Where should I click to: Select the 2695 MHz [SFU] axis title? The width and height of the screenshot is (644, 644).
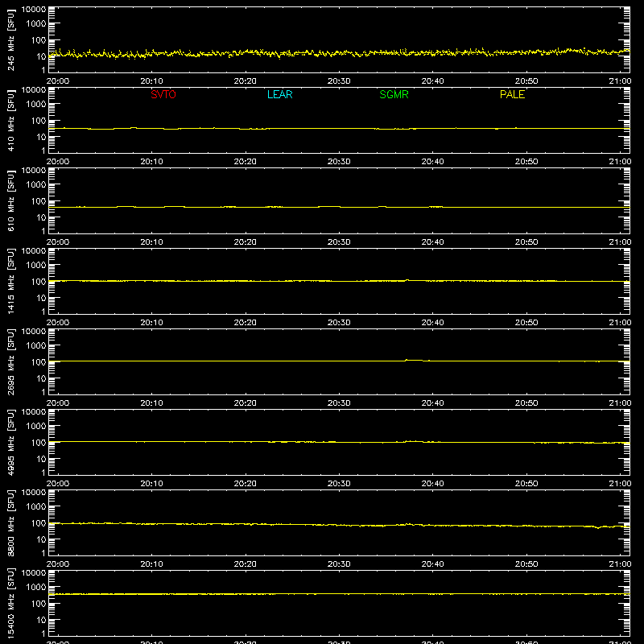coord(10,361)
